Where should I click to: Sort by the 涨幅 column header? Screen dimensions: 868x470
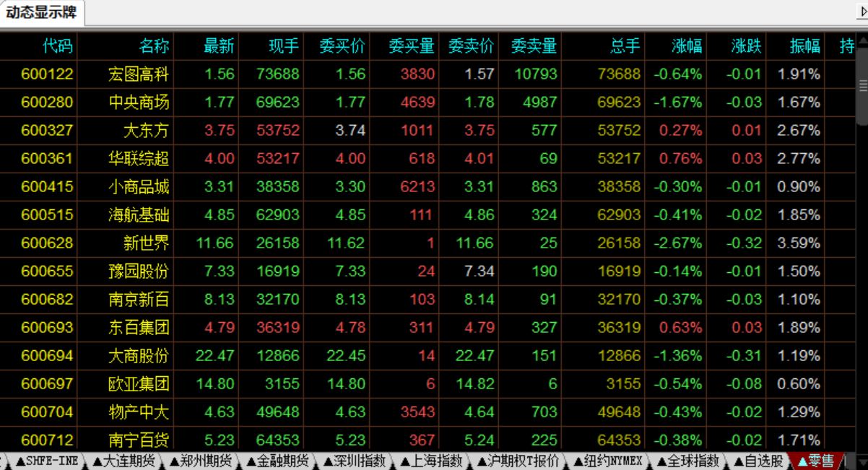point(687,46)
